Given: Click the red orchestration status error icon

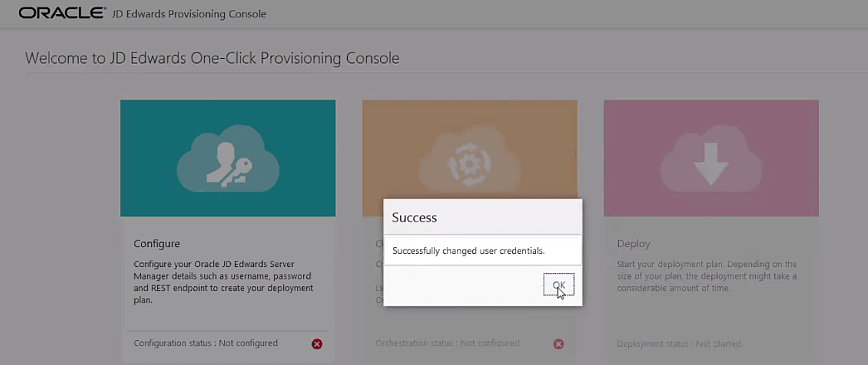Looking at the screenshot, I should [558, 344].
